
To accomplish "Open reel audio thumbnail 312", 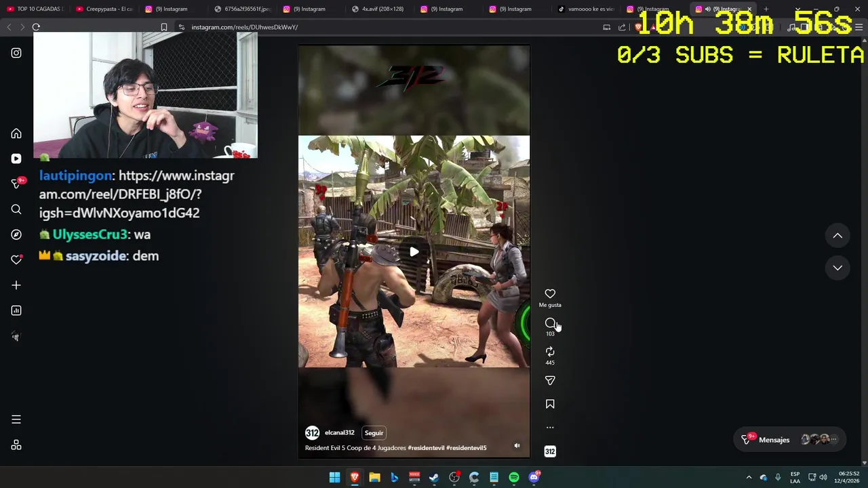I will pyautogui.click(x=550, y=451).
